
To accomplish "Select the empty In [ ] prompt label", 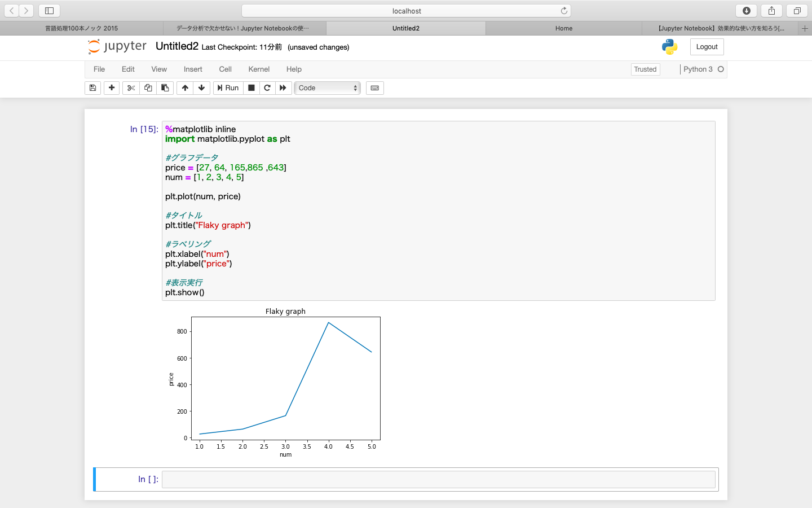I will tap(148, 479).
